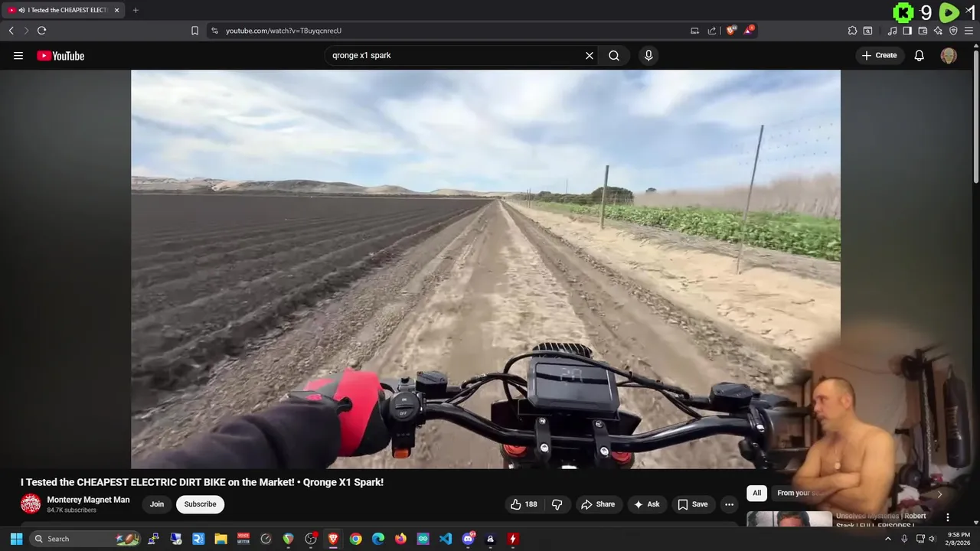Screen dimensions: 980x551
Task: Open the volume control in the tray
Action: point(933,539)
